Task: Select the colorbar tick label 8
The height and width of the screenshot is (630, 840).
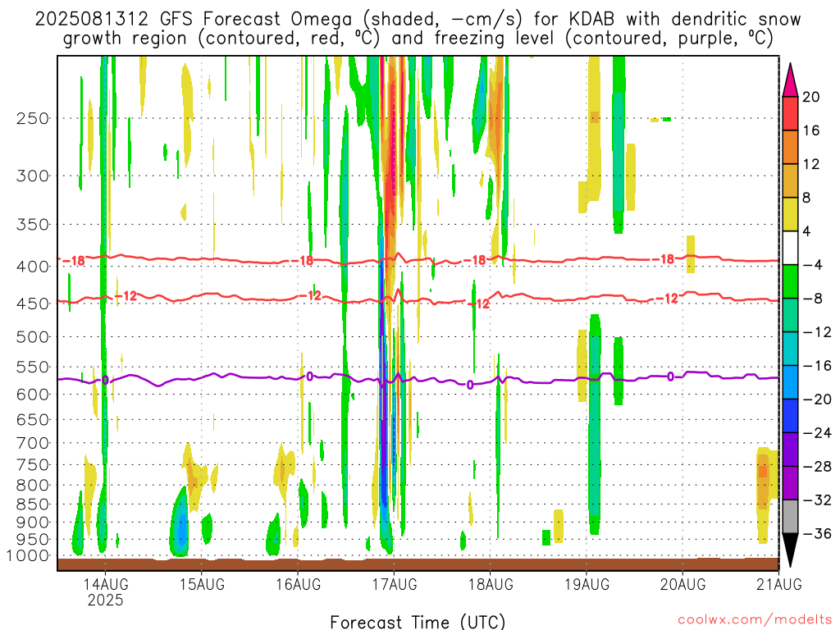Action: (807, 198)
